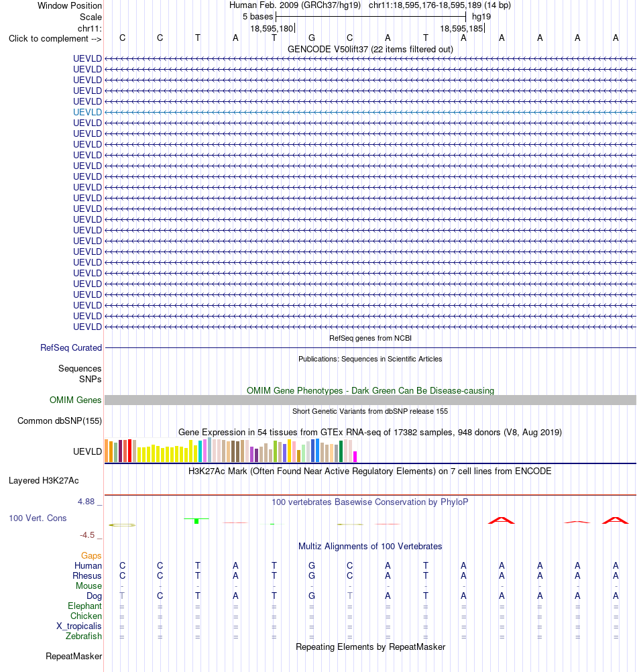The height and width of the screenshot is (672, 637).
Task: Click the 'Zebrafish' alignment row label
Action: coord(84,636)
